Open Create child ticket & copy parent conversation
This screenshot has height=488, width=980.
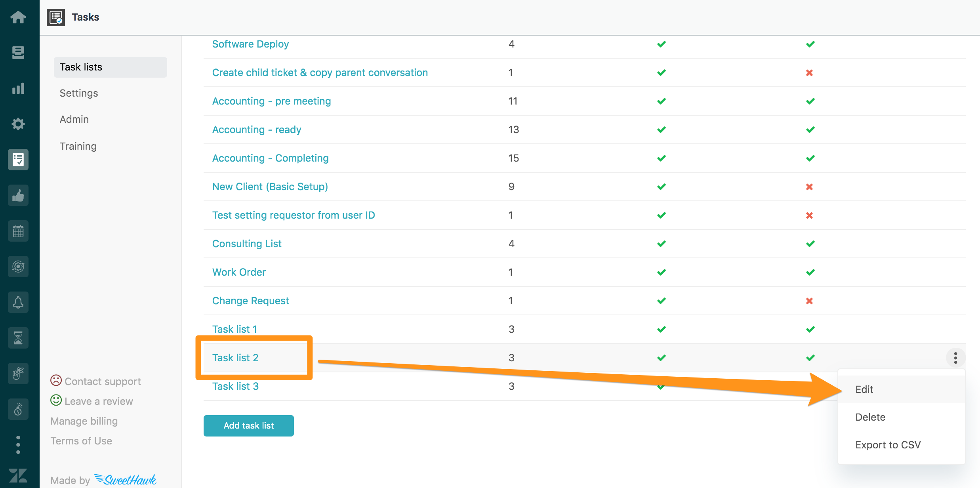pos(320,72)
